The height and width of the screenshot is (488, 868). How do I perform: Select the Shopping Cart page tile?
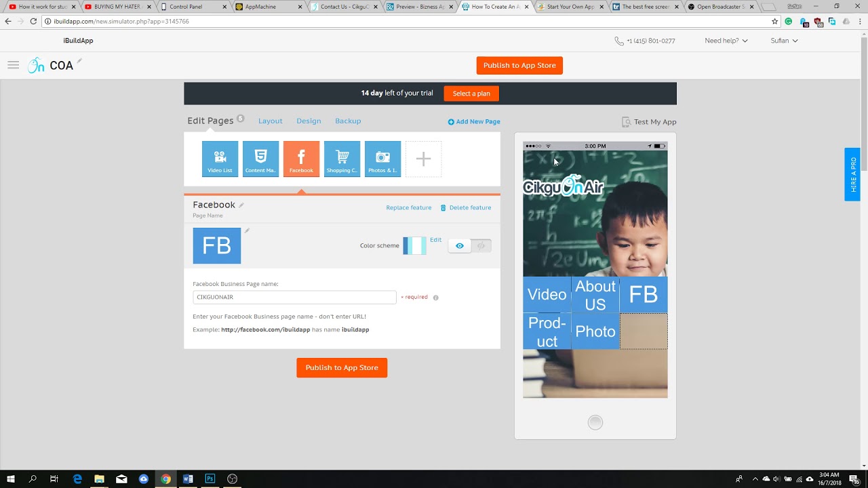[342, 159]
